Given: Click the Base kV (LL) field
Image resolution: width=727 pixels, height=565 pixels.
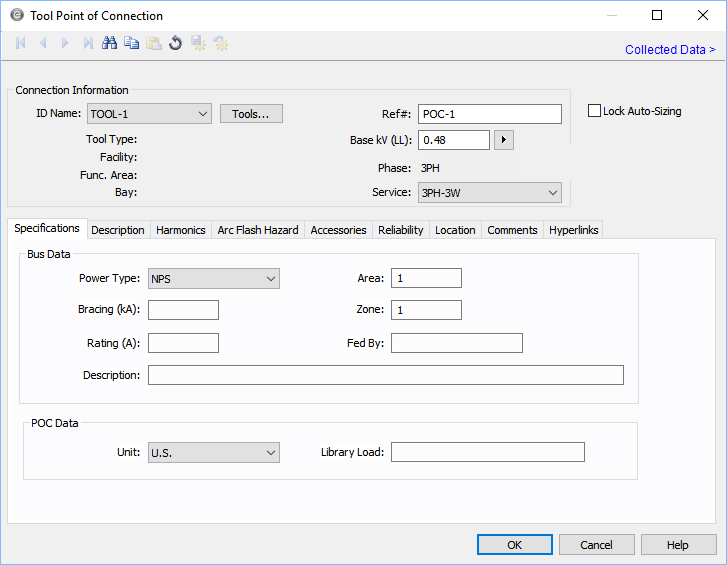Looking at the screenshot, I should click(x=454, y=140).
